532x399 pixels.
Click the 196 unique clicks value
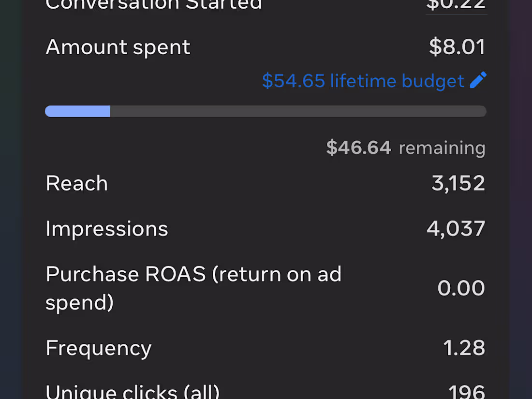(x=466, y=392)
